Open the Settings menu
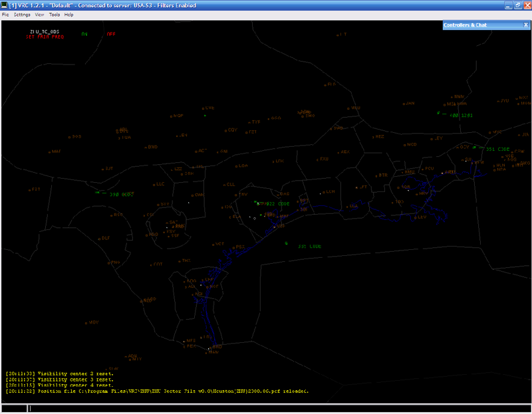 pyautogui.click(x=22, y=14)
